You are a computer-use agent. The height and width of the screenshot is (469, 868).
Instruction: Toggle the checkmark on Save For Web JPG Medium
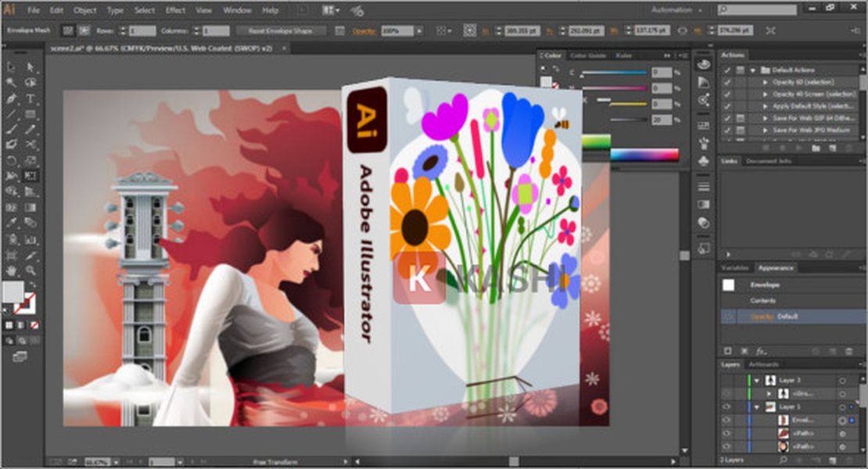pos(726,129)
